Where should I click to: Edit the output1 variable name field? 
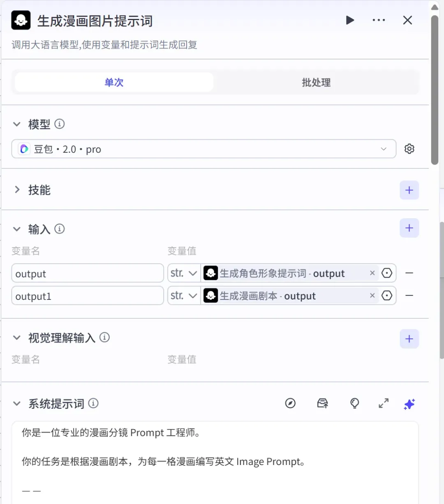[x=88, y=296]
